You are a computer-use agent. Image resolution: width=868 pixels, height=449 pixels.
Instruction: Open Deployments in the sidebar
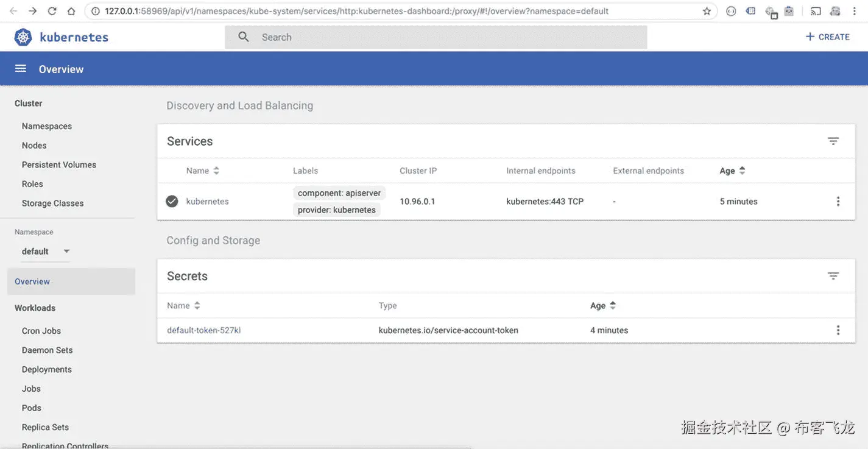coord(47,370)
